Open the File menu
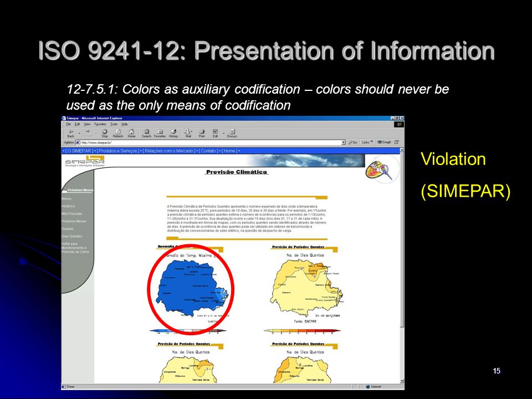The height and width of the screenshot is (399, 532). click(69, 124)
